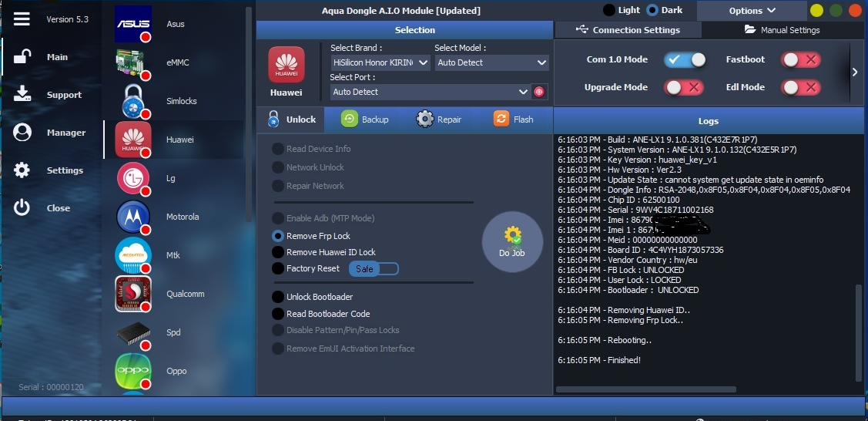Select the Light theme radio button
The image size is (868, 421).
pyautogui.click(x=609, y=10)
